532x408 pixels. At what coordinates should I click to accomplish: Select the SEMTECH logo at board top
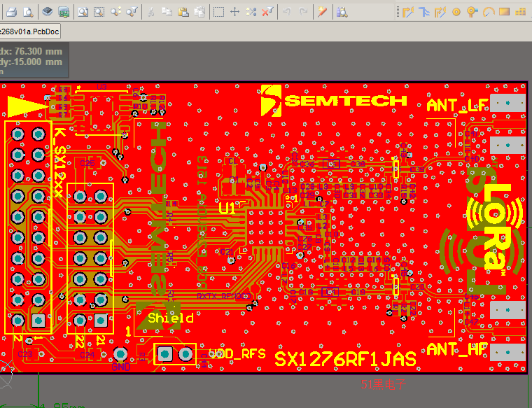(x=334, y=100)
